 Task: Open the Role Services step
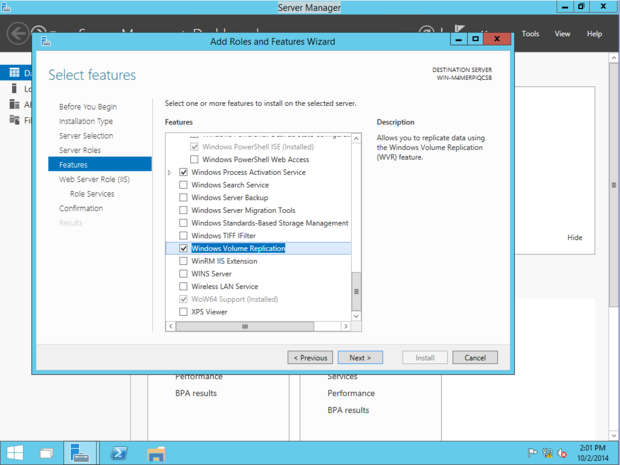tap(92, 194)
